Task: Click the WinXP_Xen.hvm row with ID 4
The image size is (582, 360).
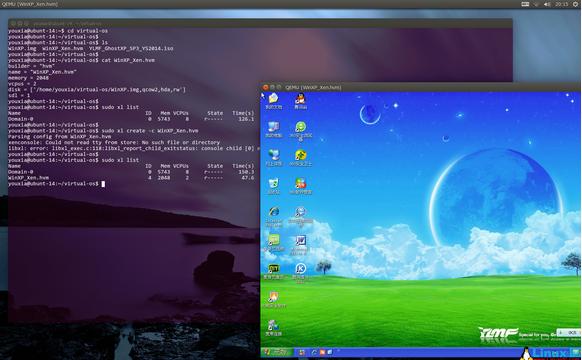Action: click(x=131, y=178)
